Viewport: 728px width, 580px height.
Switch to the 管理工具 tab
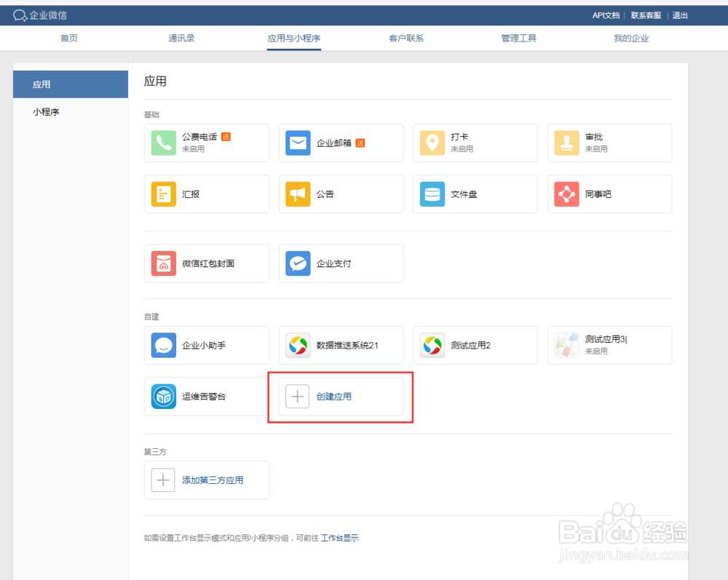click(519, 38)
